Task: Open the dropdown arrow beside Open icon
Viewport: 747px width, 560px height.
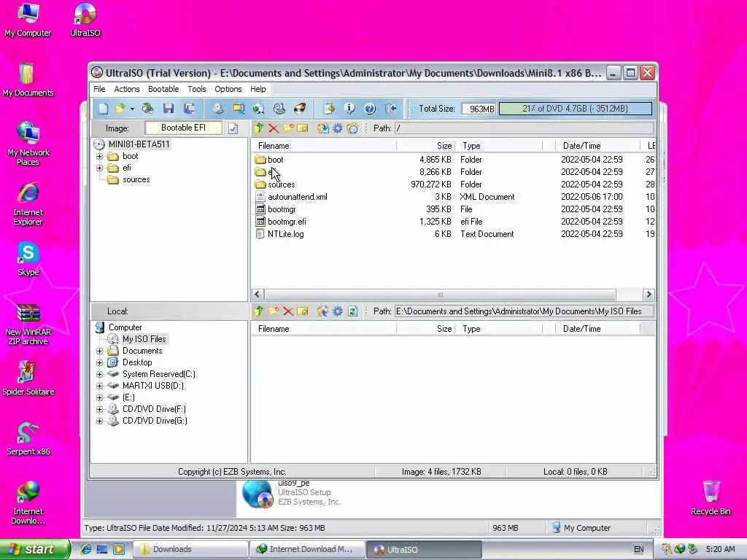Action: pos(132,109)
